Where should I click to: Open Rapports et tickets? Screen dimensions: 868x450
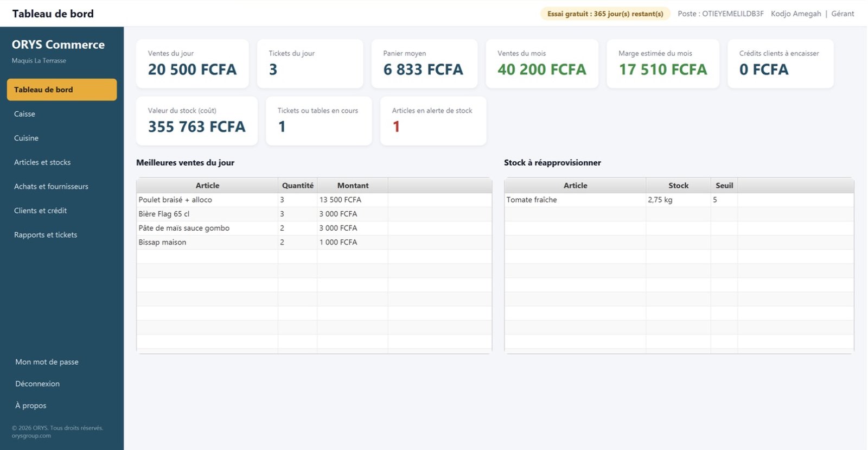tap(62, 234)
